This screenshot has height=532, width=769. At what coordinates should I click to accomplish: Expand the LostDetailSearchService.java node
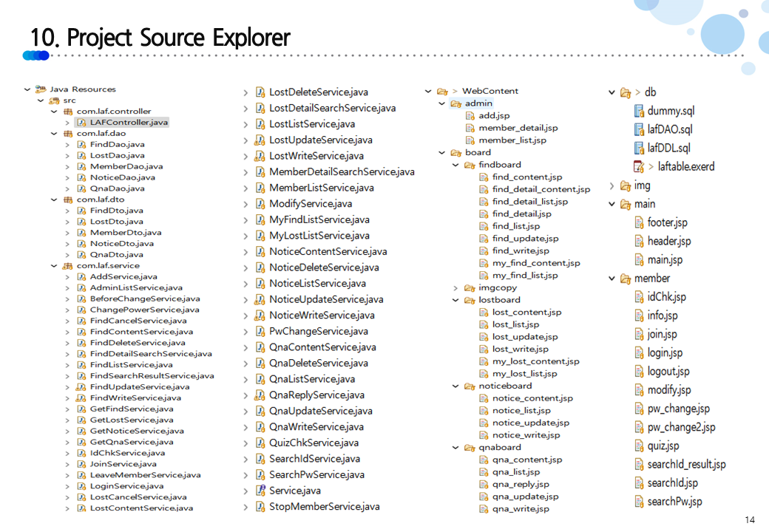click(245, 109)
